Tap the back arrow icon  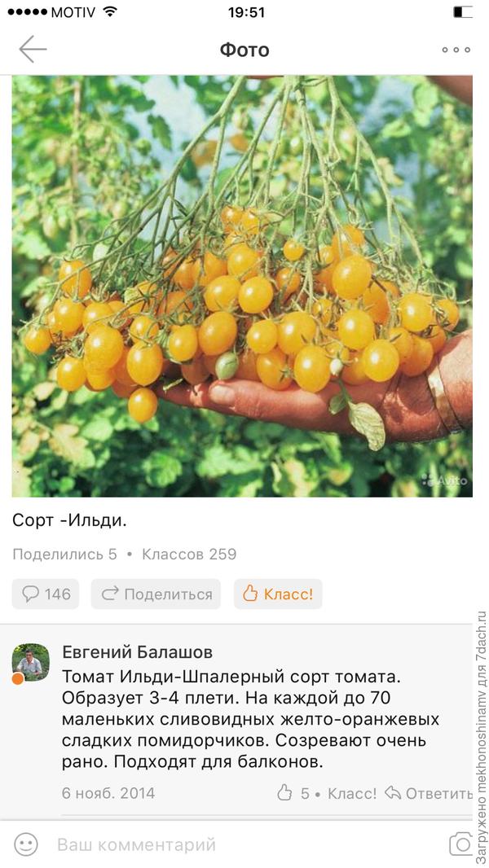point(33,50)
